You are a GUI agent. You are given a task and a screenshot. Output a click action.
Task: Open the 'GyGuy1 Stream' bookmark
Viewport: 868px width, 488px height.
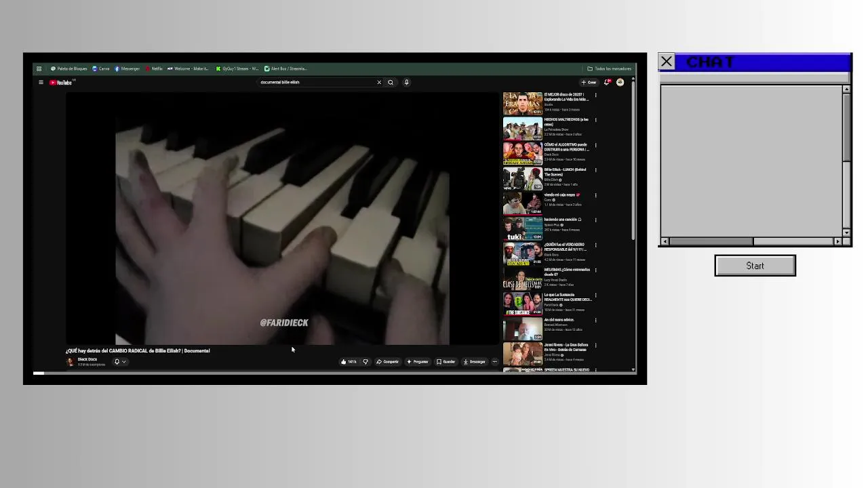coord(237,68)
